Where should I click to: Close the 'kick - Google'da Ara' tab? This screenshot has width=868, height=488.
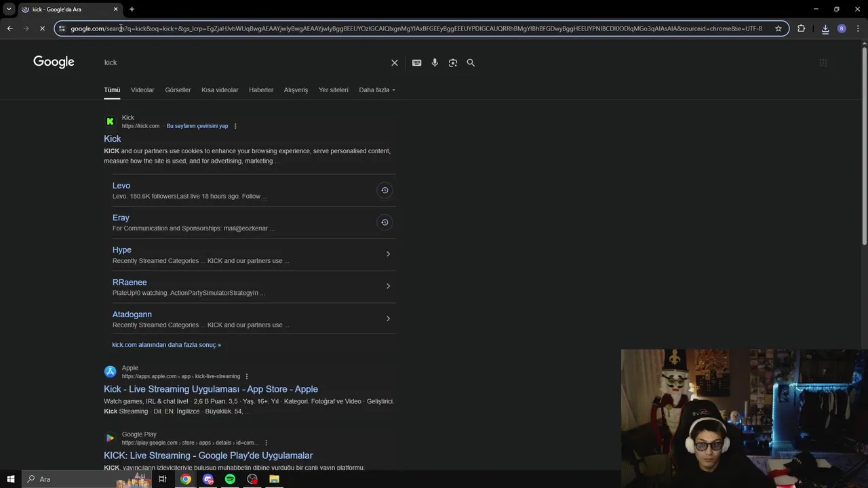click(x=115, y=9)
